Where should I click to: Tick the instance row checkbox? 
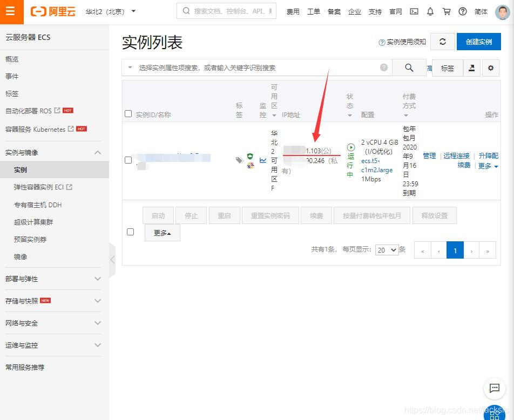click(128, 160)
